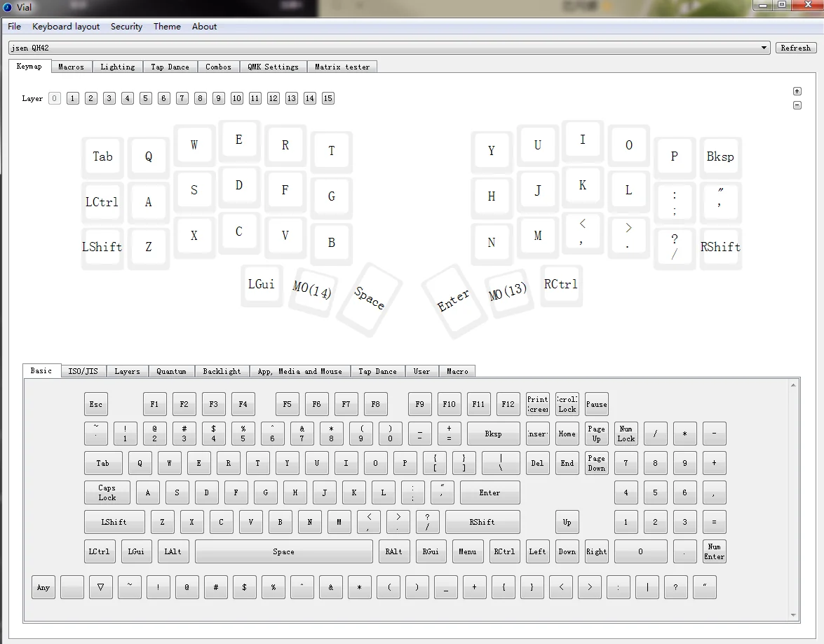Switch to layer 1

pyautogui.click(x=73, y=98)
